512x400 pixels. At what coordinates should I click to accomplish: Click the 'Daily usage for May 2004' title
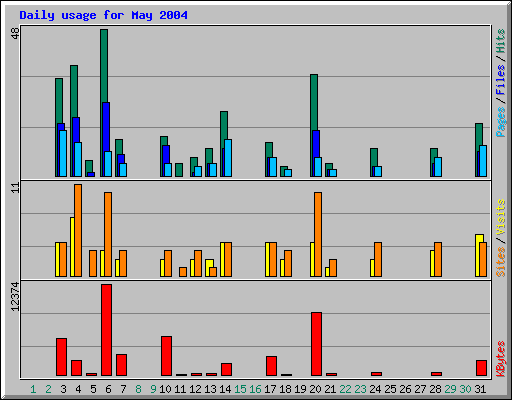pyautogui.click(x=103, y=15)
